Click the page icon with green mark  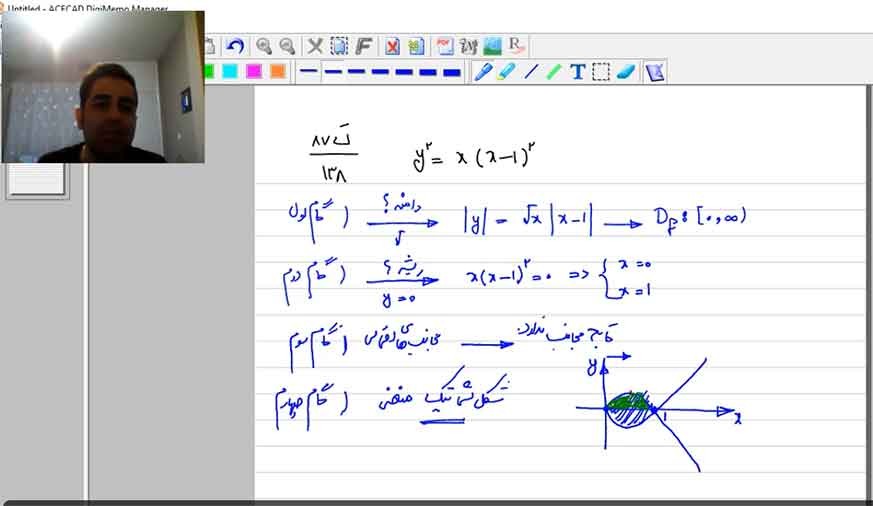point(416,46)
